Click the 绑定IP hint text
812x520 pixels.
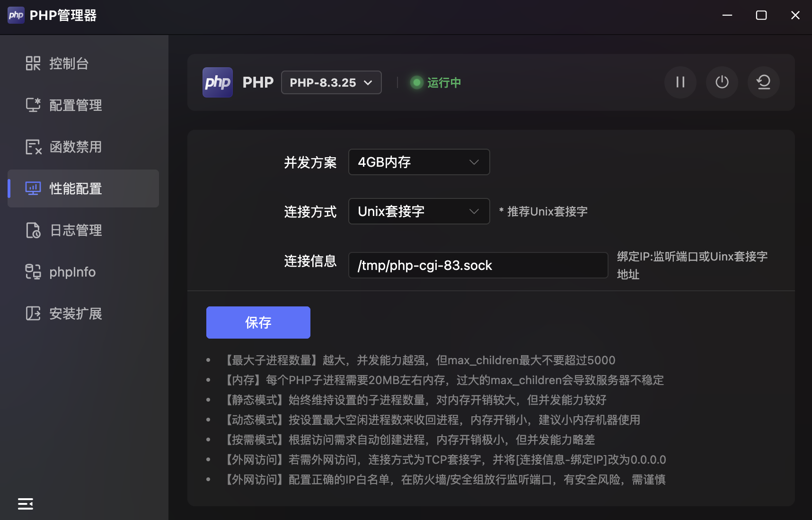[692, 265]
